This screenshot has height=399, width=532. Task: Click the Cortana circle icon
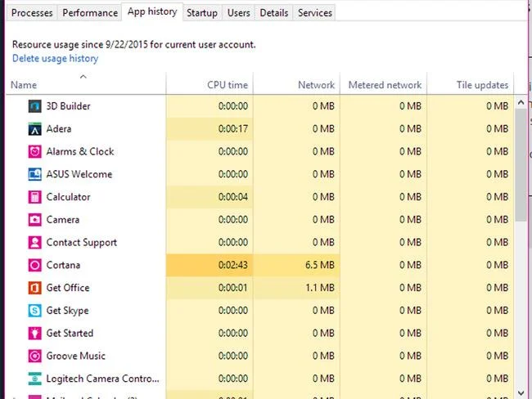coord(34,265)
